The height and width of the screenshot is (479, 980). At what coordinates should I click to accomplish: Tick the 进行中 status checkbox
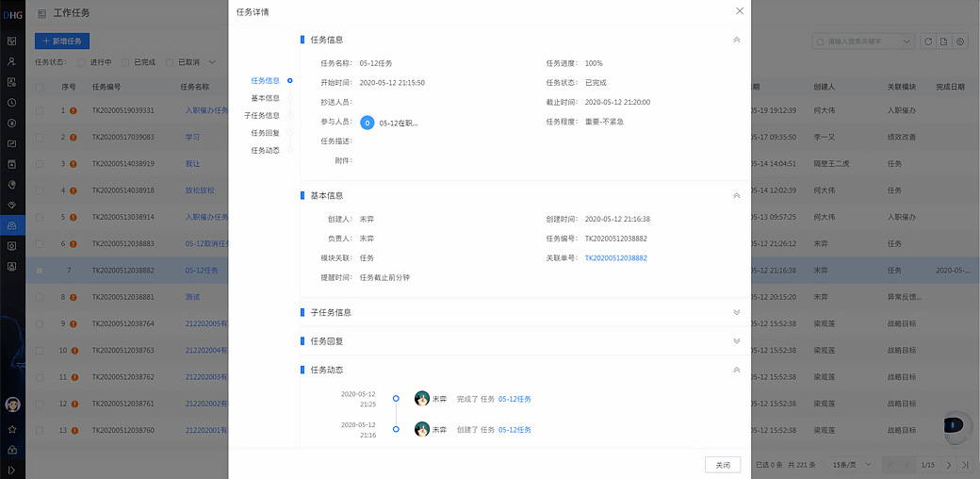[x=82, y=62]
